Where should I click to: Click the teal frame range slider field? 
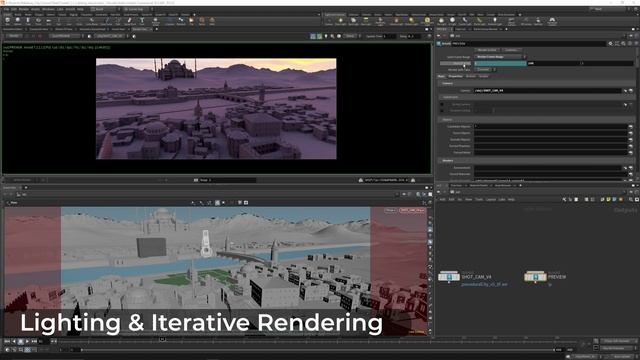500,63
